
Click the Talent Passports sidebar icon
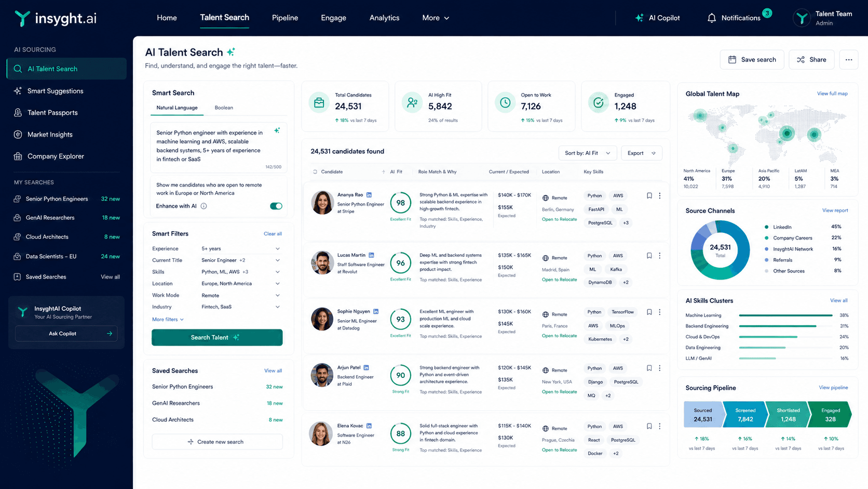point(18,113)
